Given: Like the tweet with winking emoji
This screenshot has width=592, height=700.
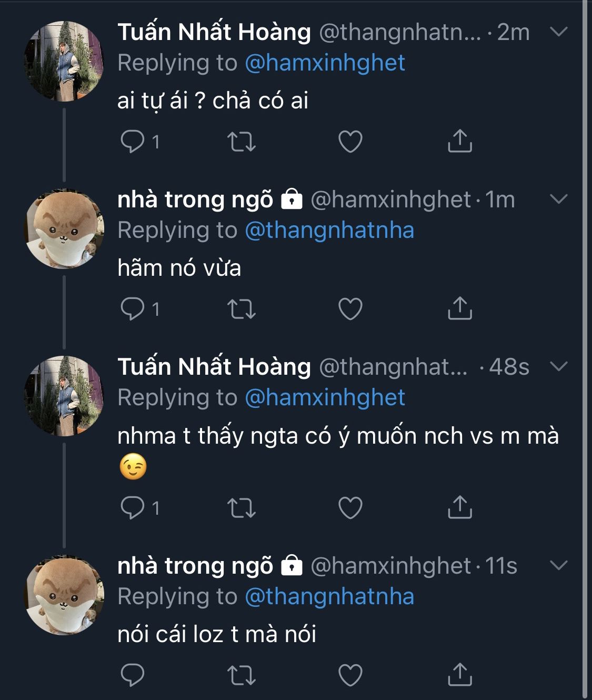Looking at the screenshot, I should coord(350,508).
